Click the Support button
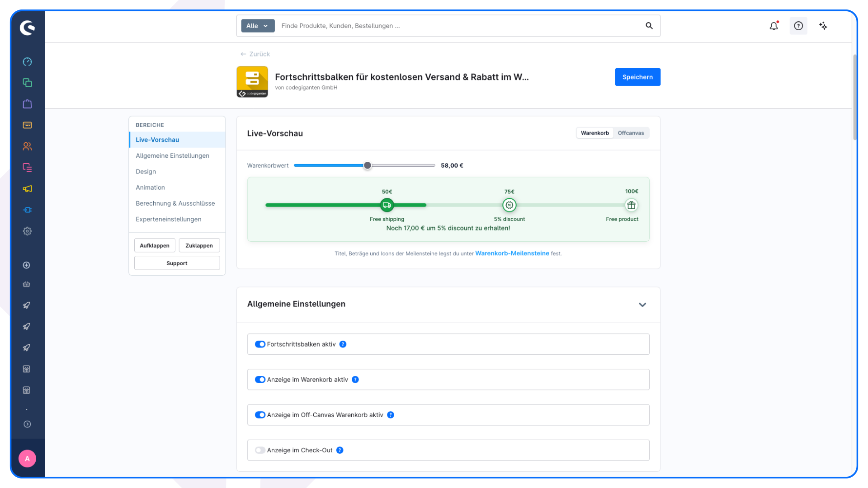Viewport: 868px width, 488px height. [177, 263]
